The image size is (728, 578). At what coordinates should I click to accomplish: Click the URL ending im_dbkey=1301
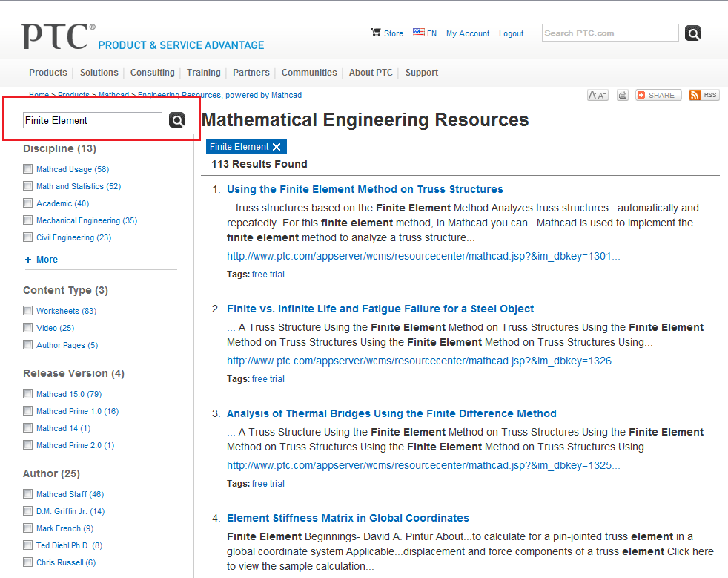[x=423, y=256]
